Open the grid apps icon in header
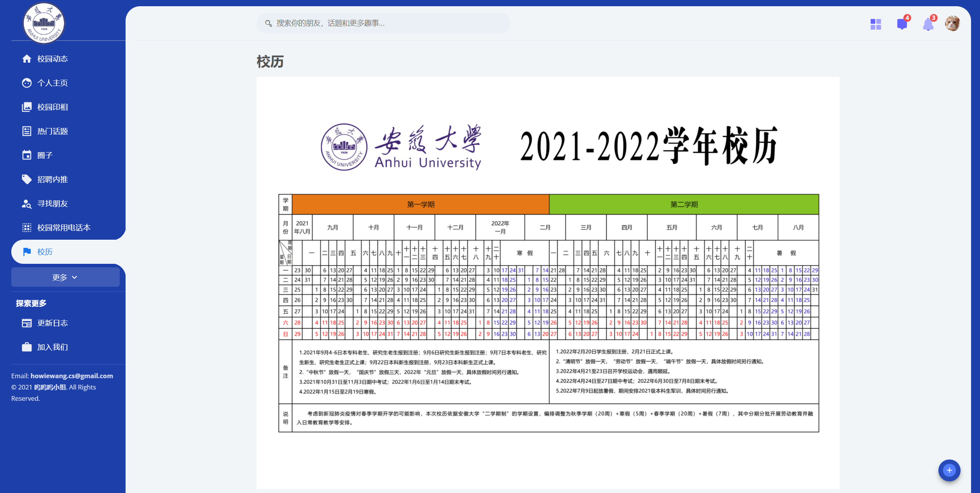 point(875,24)
